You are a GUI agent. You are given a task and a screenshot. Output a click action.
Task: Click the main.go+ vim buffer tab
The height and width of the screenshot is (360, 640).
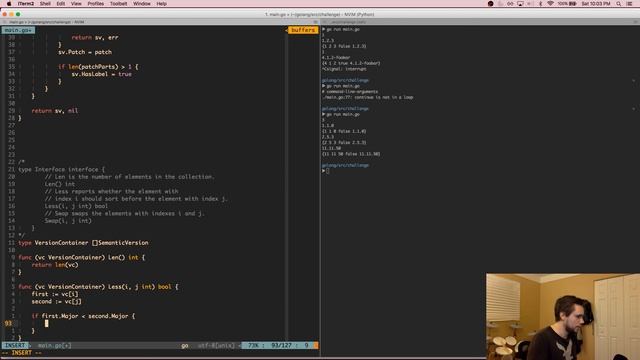18,30
